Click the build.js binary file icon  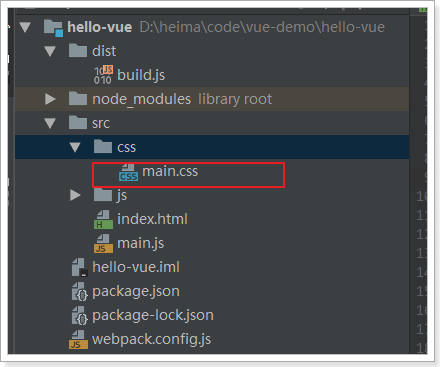pyautogui.click(x=103, y=75)
